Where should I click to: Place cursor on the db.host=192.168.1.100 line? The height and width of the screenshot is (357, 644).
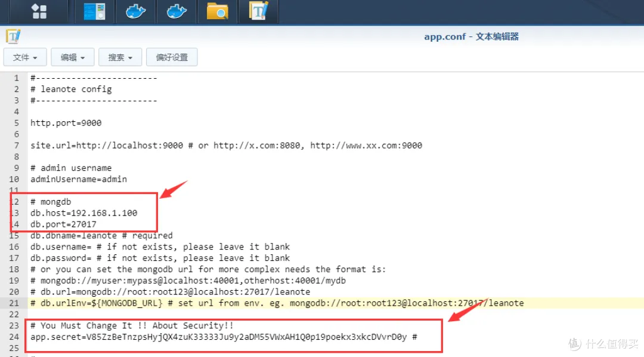80,213
